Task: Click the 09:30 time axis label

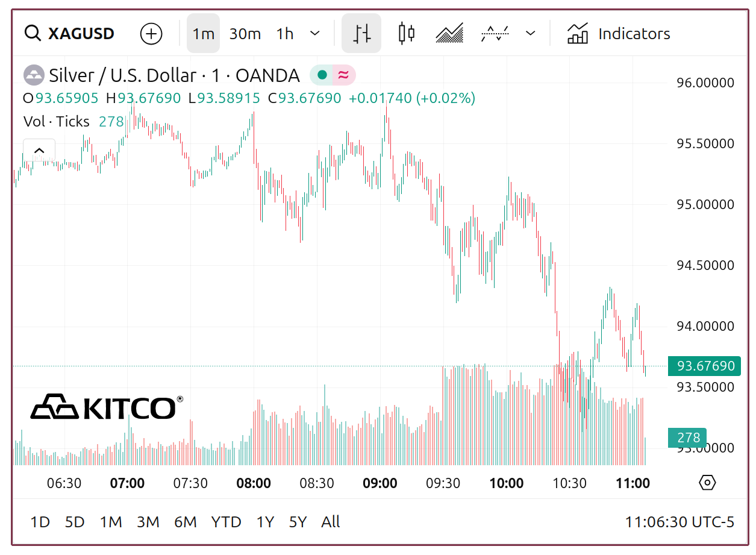Action: 443,483
